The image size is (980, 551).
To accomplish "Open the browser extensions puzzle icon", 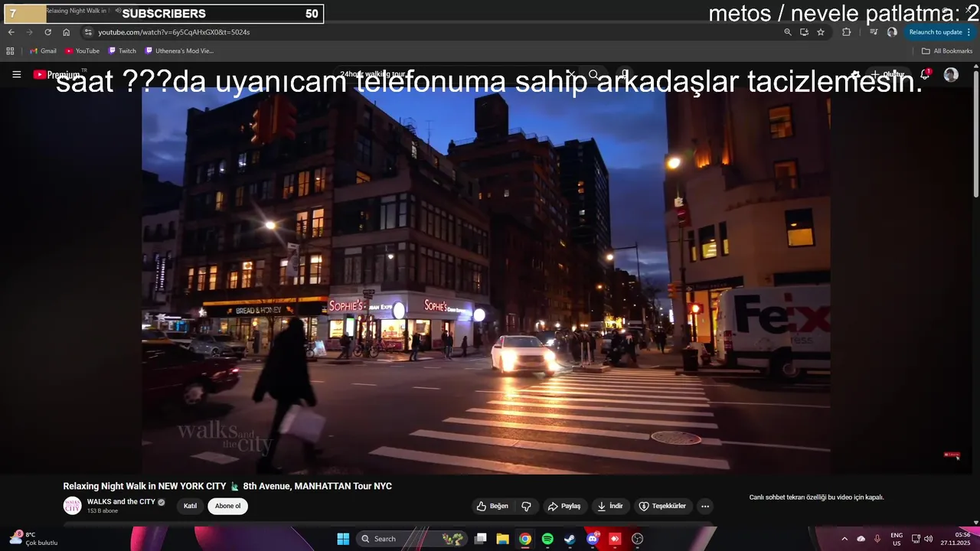I will [x=846, y=32].
